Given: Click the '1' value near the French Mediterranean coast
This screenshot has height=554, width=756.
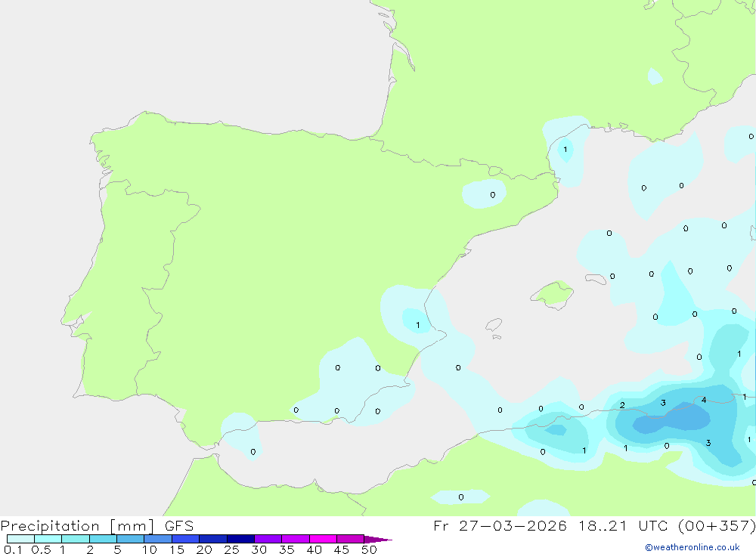Looking at the screenshot, I should click(565, 150).
